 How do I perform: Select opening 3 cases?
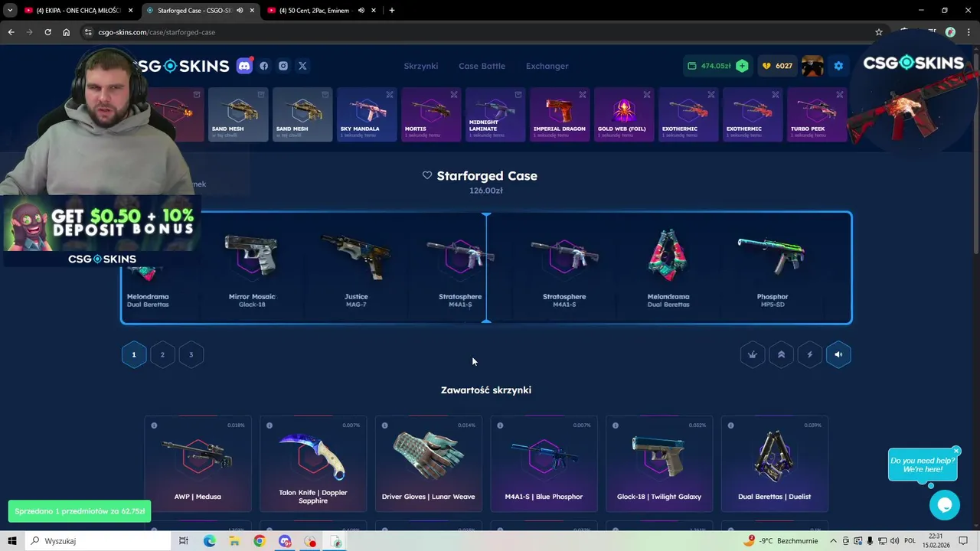coord(191,354)
